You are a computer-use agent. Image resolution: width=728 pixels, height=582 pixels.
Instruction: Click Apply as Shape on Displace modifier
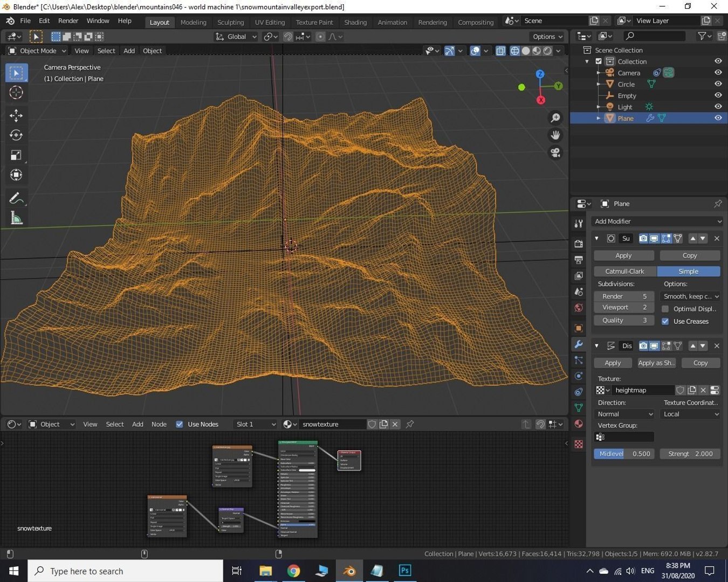click(656, 363)
